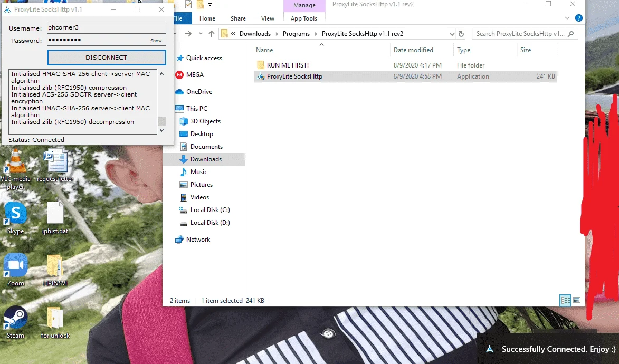Sort by Type column header
The height and width of the screenshot is (364, 619).
(463, 50)
